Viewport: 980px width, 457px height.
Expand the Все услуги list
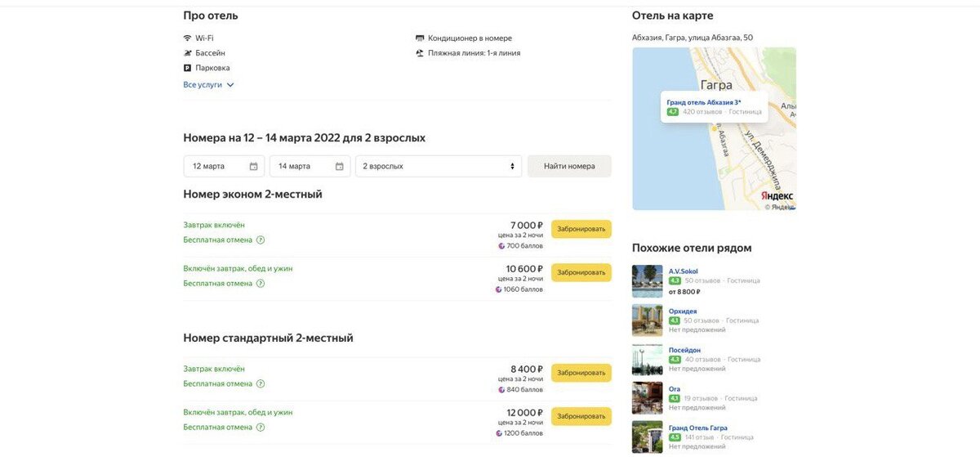tap(208, 85)
